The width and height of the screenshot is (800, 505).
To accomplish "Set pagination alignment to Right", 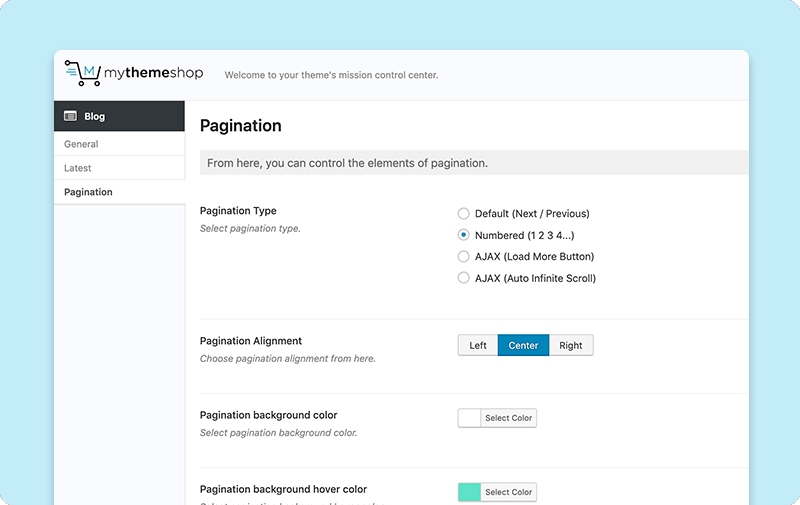I will pos(571,345).
